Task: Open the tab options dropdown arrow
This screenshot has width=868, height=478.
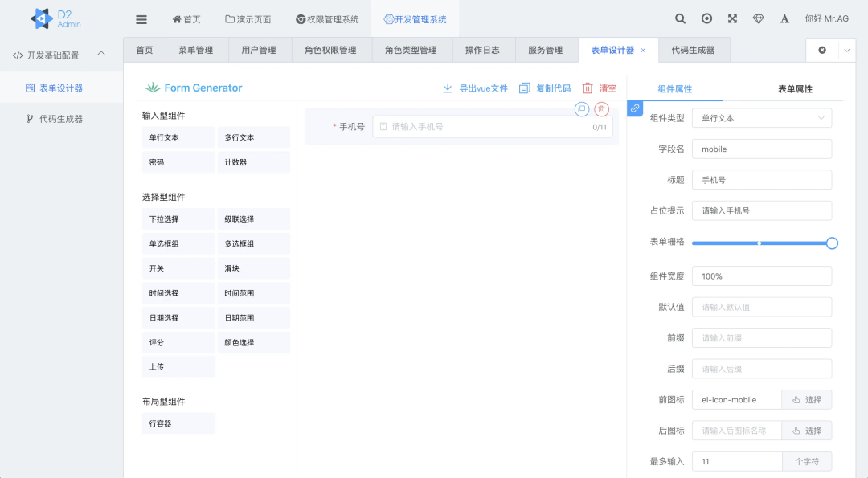Action: pos(846,50)
